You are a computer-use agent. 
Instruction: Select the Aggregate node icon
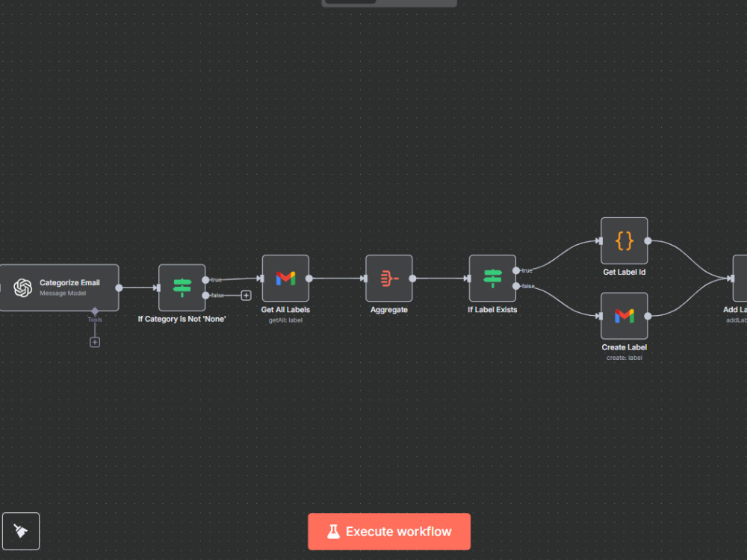coord(388,278)
